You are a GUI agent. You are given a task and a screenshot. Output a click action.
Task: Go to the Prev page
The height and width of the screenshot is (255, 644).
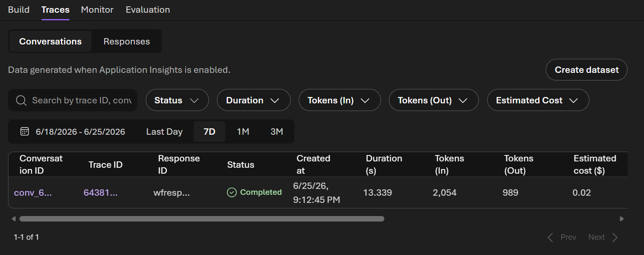pos(562,237)
